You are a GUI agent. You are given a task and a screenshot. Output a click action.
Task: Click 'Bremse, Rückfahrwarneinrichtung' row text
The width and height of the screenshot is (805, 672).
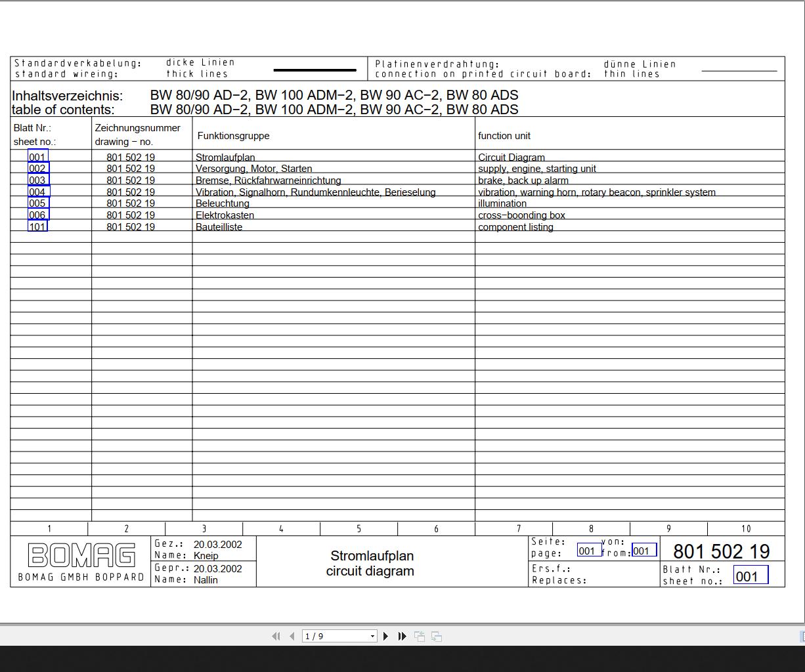pyautogui.click(x=268, y=180)
